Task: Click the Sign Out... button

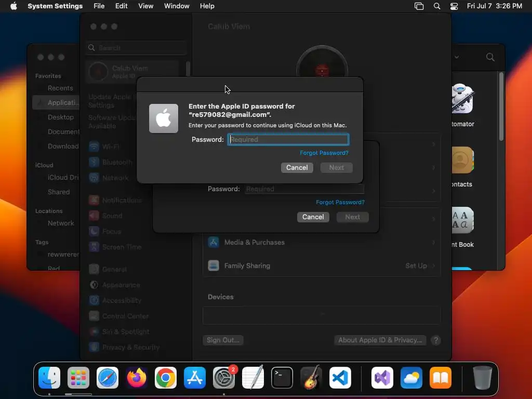Action: coord(223,340)
